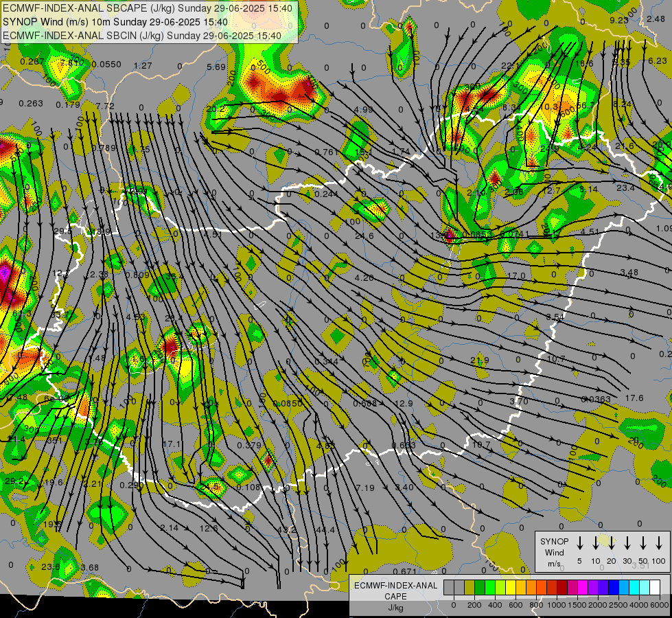This screenshot has height=618, width=672.
Task: Click the 23.6 value at bottom left
Action: point(51,567)
